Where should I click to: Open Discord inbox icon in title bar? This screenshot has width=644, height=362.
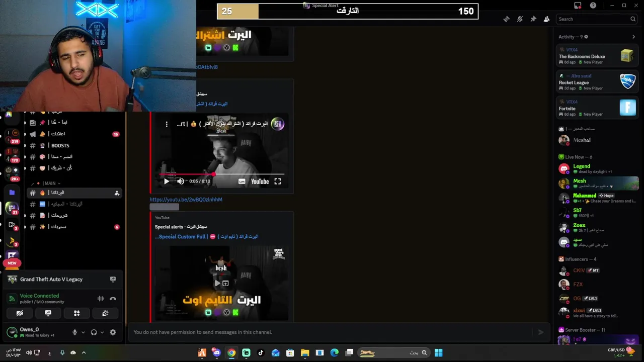[x=578, y=6]
